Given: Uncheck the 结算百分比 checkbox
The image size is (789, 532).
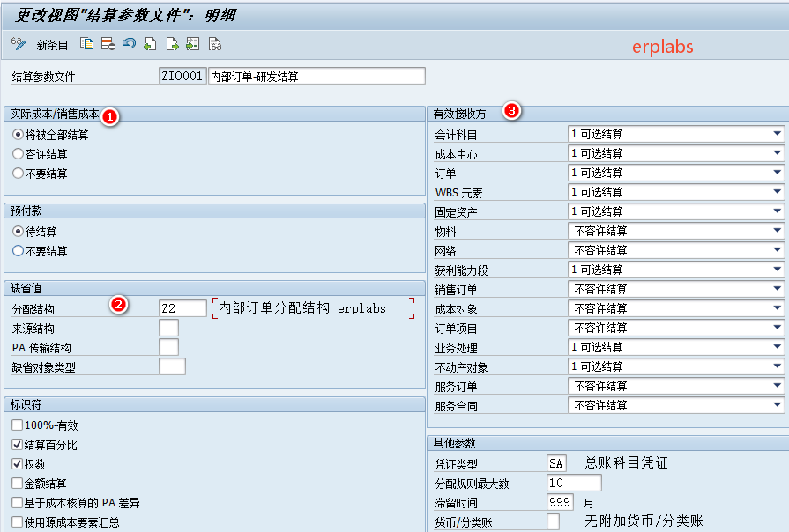Looking at the screenshot, I should (17, 445).
